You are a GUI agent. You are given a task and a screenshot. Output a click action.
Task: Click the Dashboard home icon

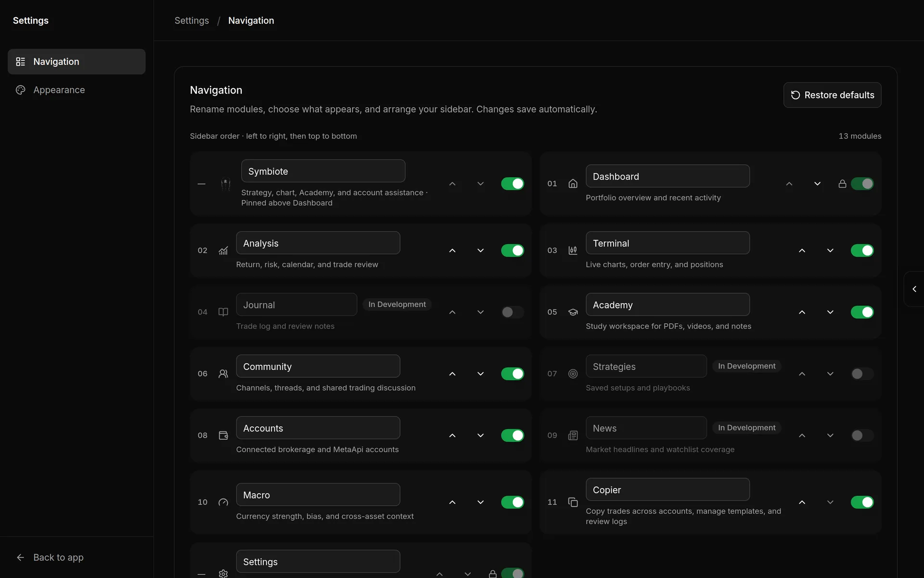[x=573, y=184]
